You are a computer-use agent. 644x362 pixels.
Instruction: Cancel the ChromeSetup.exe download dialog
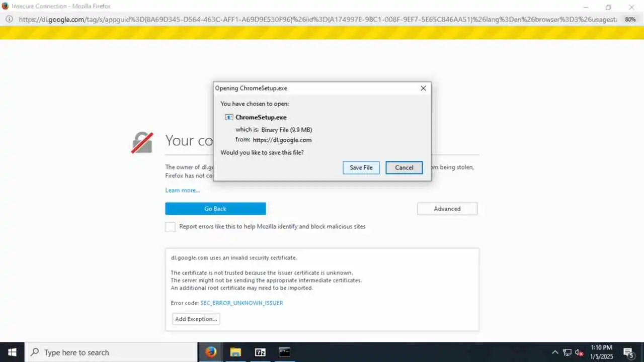404,167
